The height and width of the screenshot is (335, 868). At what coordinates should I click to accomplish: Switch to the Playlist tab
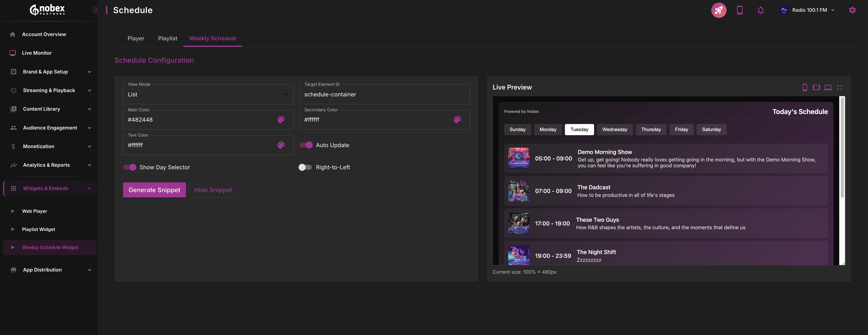[168, 38]
